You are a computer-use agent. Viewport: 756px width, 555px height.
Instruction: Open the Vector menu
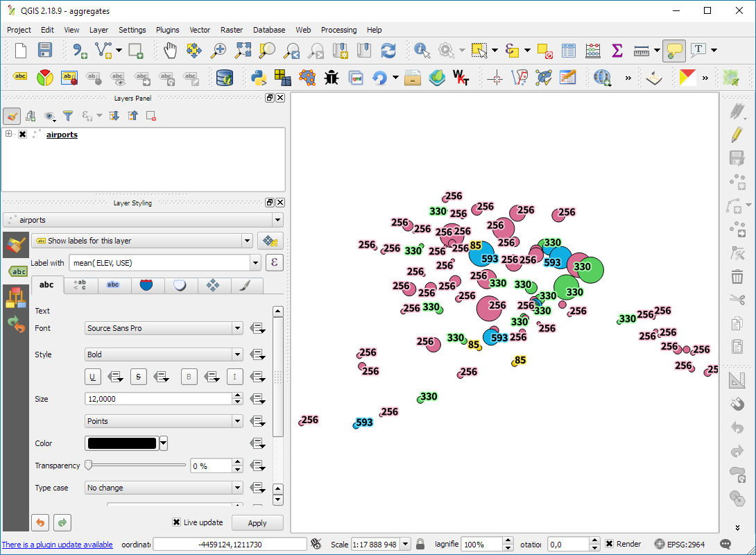[200, 30]
